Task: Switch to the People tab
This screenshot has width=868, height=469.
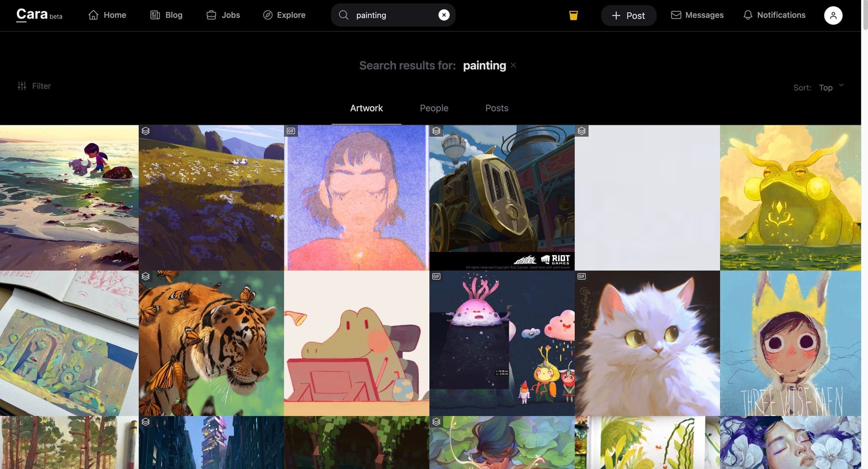Action: click(x=434, y=108)
